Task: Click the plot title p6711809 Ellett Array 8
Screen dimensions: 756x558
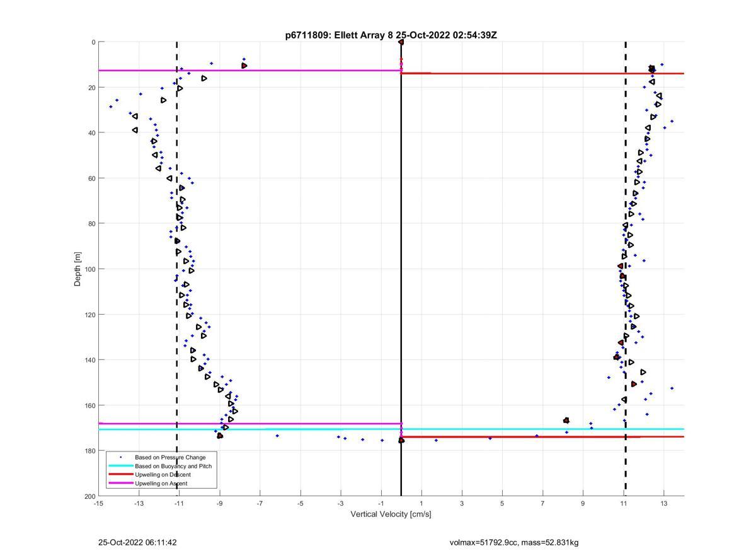Action: pyautogui.click(x=391, y=35)
